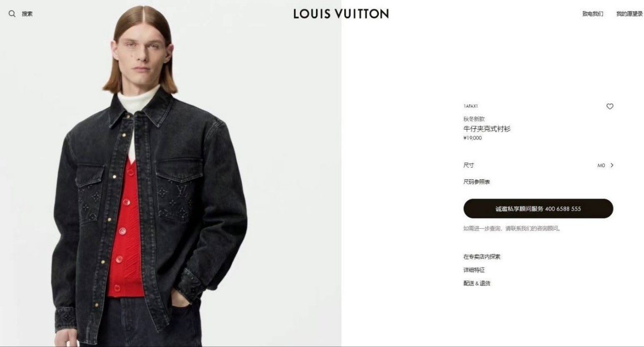644x347 pixels.
Task: Select the M0 size value
Action: [601, 165]
